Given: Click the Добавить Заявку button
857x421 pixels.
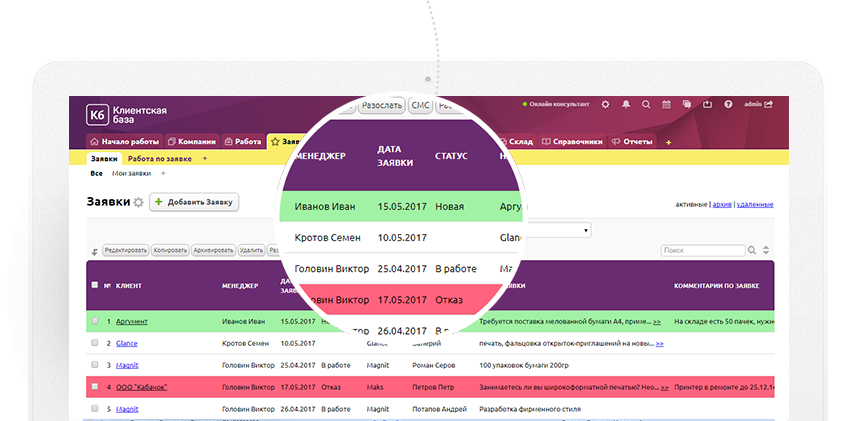Looking at the screenshot, I should pos(194,202).
